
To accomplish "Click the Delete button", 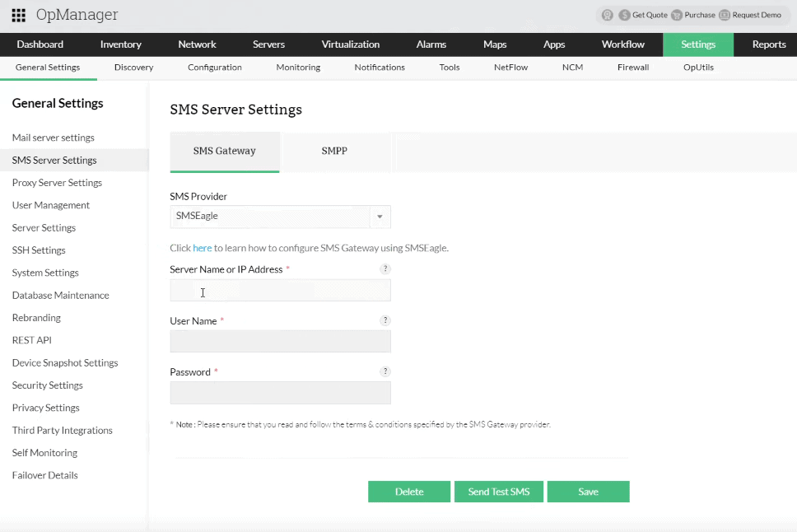I will click(409, 492).
